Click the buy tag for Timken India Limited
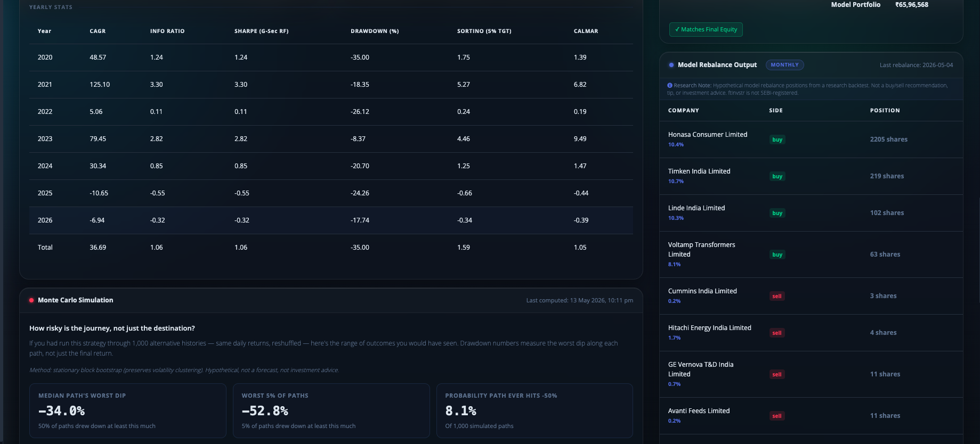Image resolution: width=980 pixels, height=444 pixels. (777, 176)
